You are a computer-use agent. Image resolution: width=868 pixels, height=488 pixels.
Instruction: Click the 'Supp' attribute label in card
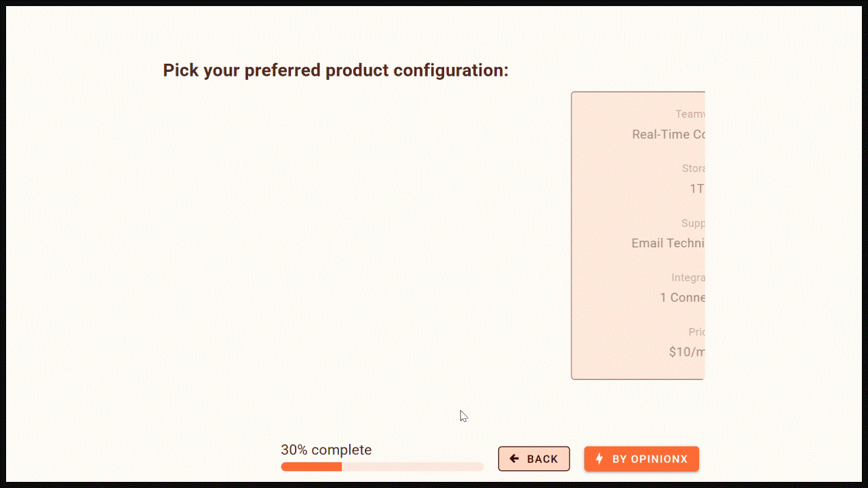(693, 223)
